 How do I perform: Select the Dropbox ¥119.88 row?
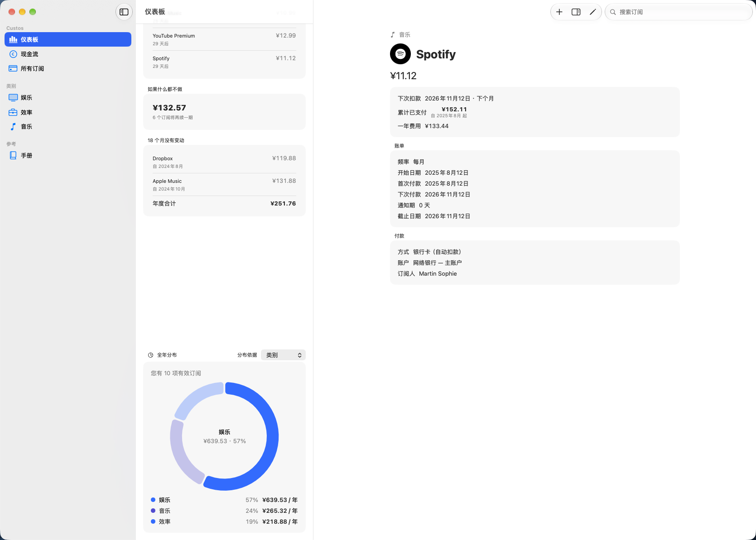pyautogui.click(x=224, y=162)
